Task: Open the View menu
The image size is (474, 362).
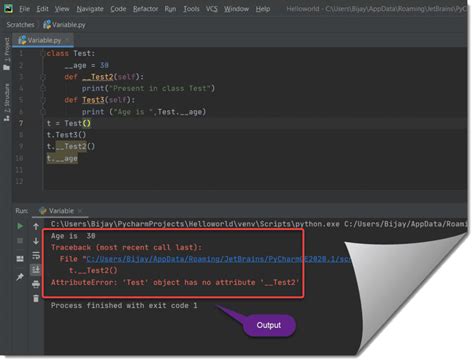Action: (x=62, y=9)
